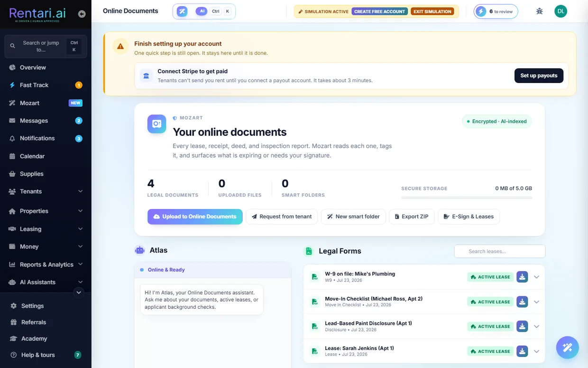Viewport: 588px width, 368px height.
Task: Open Help & tours in the sidebar
Action: (46, 355)
